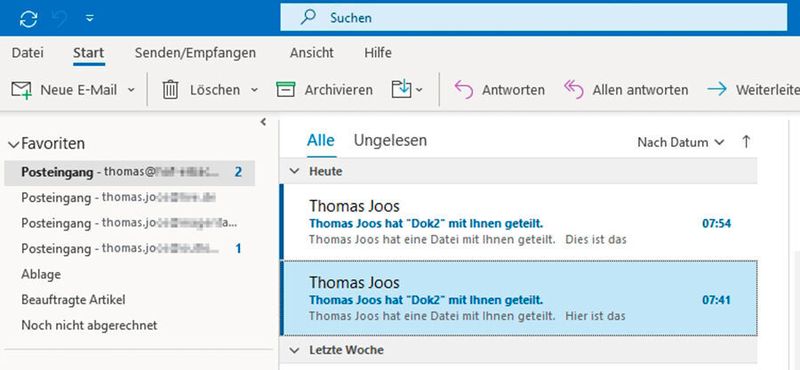Viewport: 800px width, 370px height.
Task: Collapse the Favoriten folder group
Action: pos(13,144)
